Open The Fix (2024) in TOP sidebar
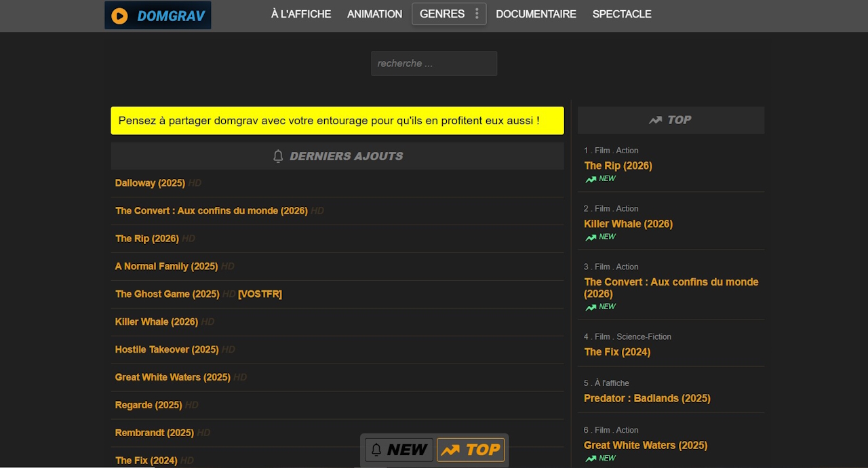The height and width of the screenshot is (468, 868). [617, 352]
